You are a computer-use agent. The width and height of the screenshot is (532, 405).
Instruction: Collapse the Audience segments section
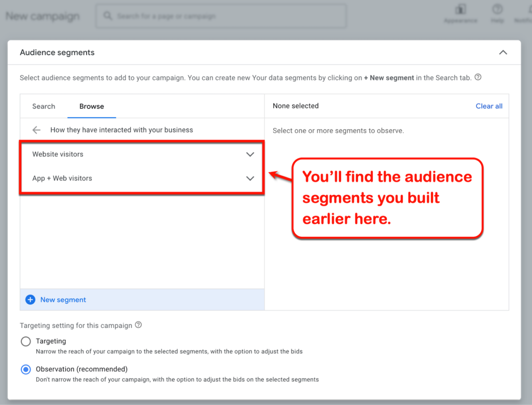(503, 52)
